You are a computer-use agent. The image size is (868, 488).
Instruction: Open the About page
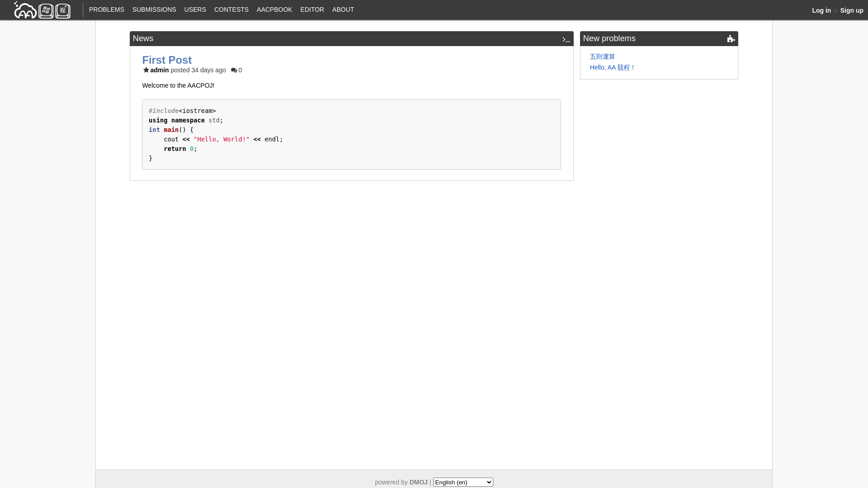pos(343,9)
